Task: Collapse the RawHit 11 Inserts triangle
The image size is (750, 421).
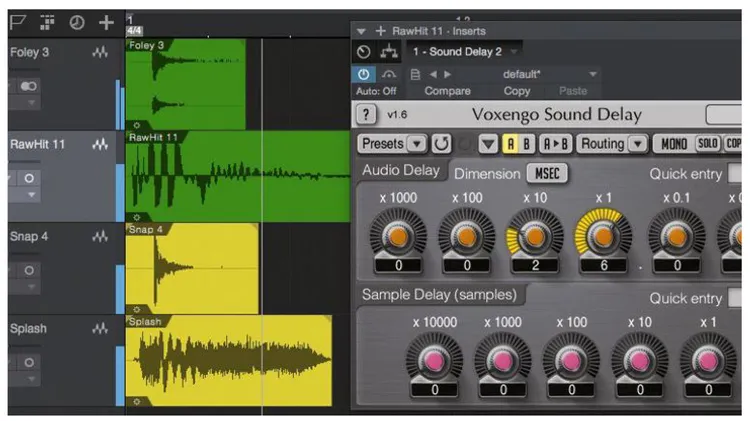Action: (361, 32)
